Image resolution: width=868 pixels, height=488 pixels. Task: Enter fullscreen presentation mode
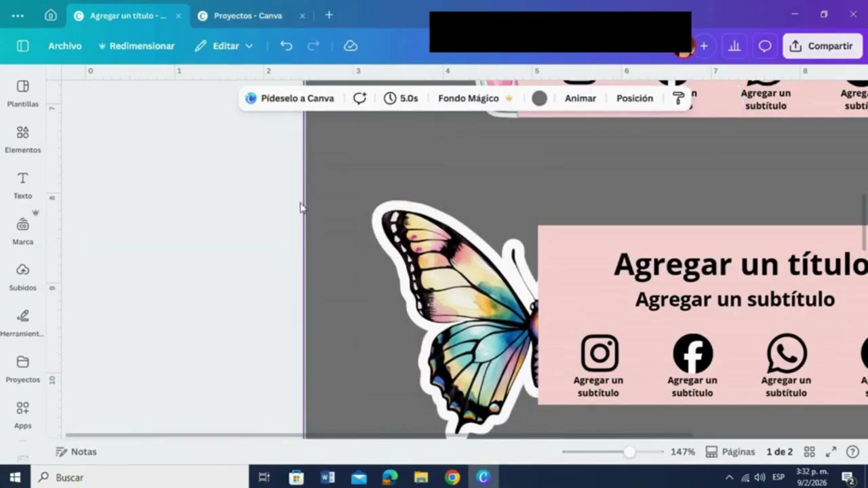(x=831, y=451)
